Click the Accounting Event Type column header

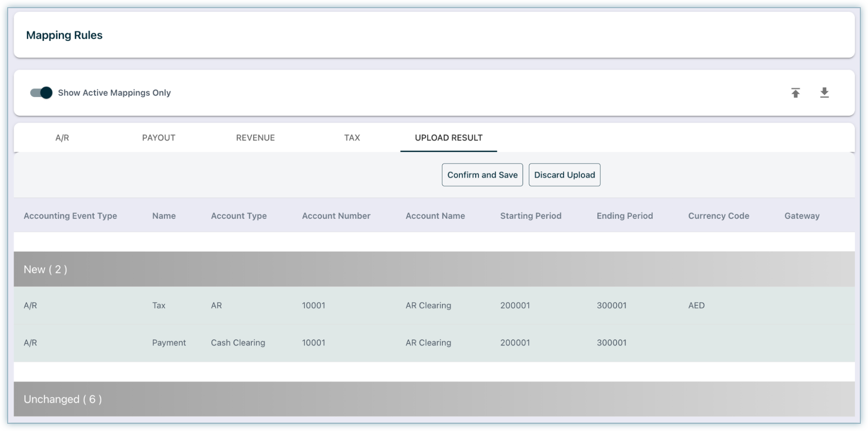(x=70, y=216)
